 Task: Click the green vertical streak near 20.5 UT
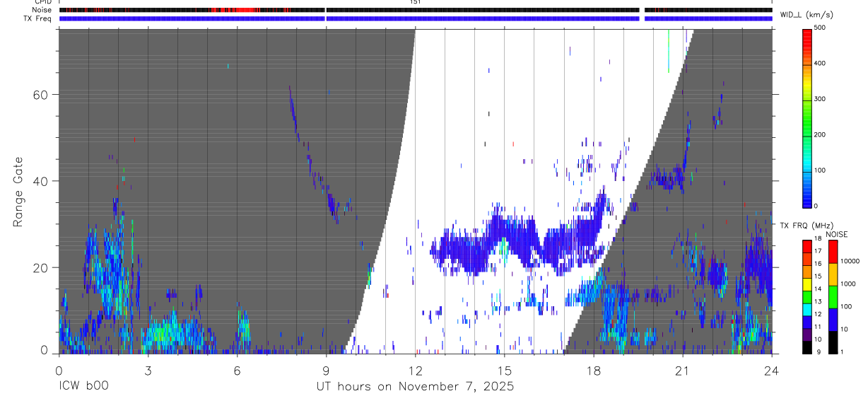tap(668, 51)
